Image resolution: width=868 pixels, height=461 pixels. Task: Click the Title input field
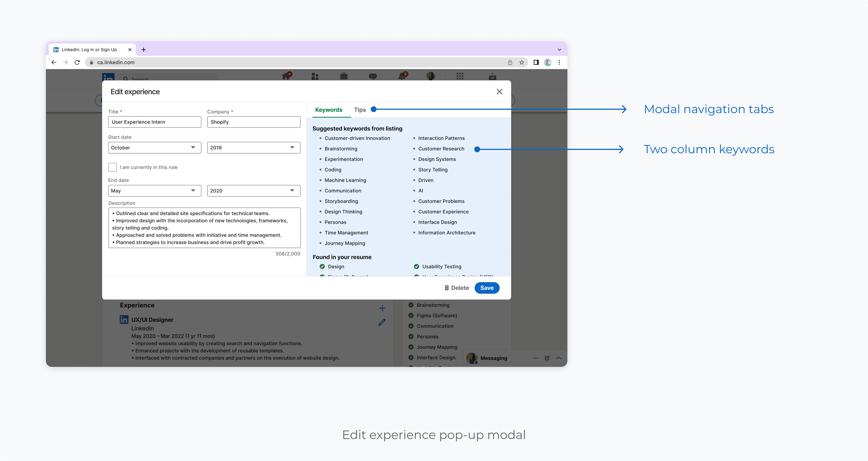tap(154, 122)
